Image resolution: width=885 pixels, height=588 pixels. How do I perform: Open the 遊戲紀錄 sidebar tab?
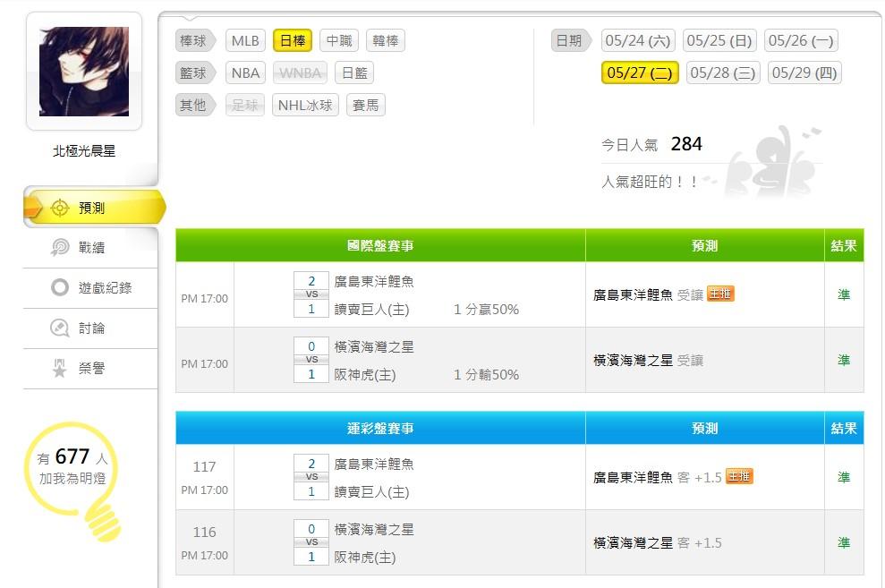[x=90, y=288]
